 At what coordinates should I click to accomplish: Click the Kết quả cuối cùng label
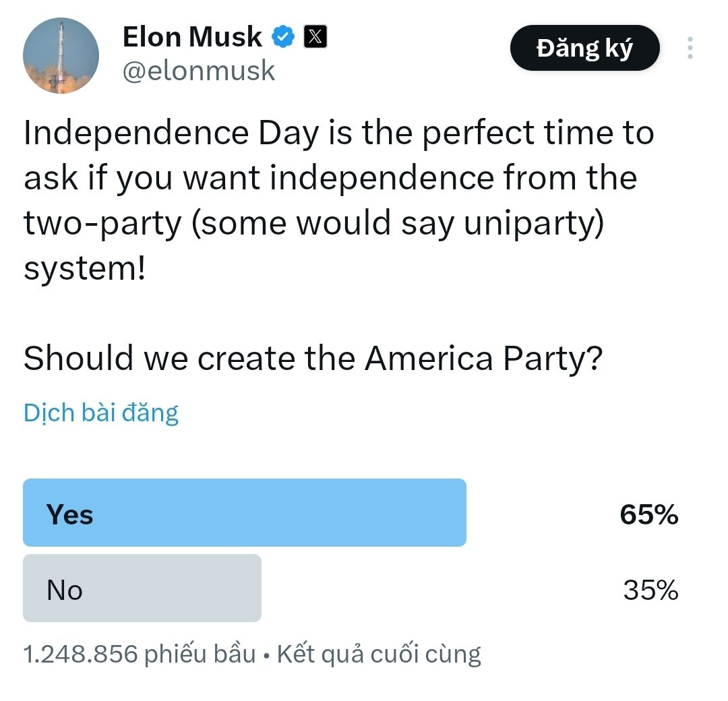pos(379,654)
